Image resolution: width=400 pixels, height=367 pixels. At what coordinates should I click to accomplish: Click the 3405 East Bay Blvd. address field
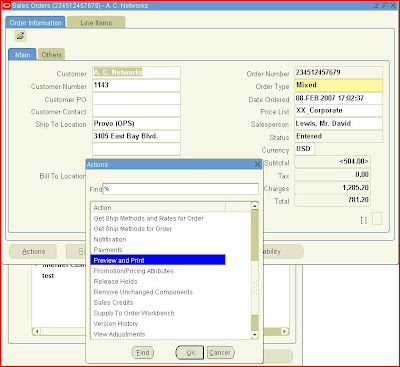pyautogui.click(x=136, y=136)
